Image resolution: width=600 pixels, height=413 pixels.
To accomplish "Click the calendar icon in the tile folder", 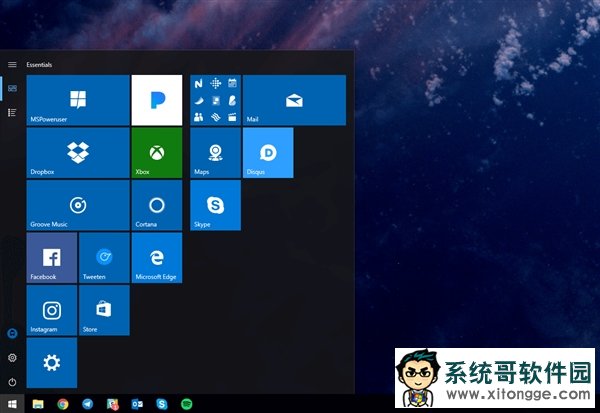I will (x=232, y=83).
